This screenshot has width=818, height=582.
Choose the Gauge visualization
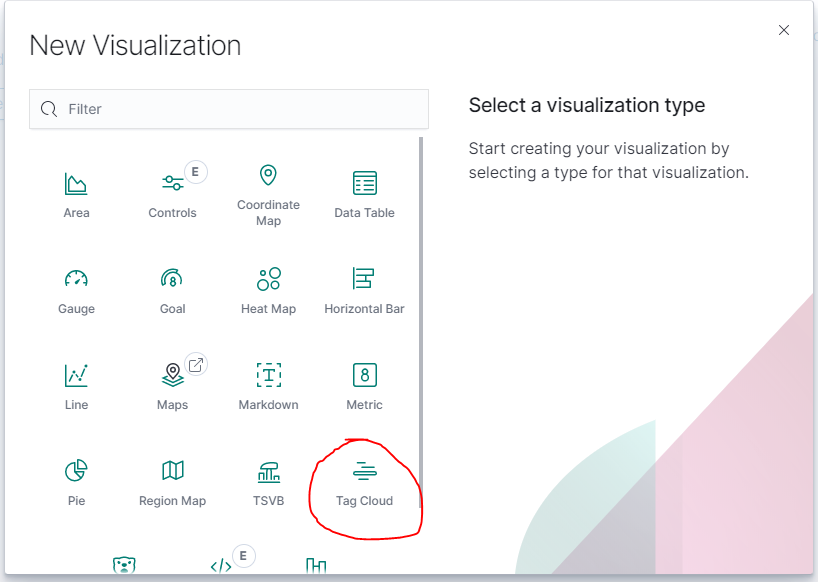(76, 292)
